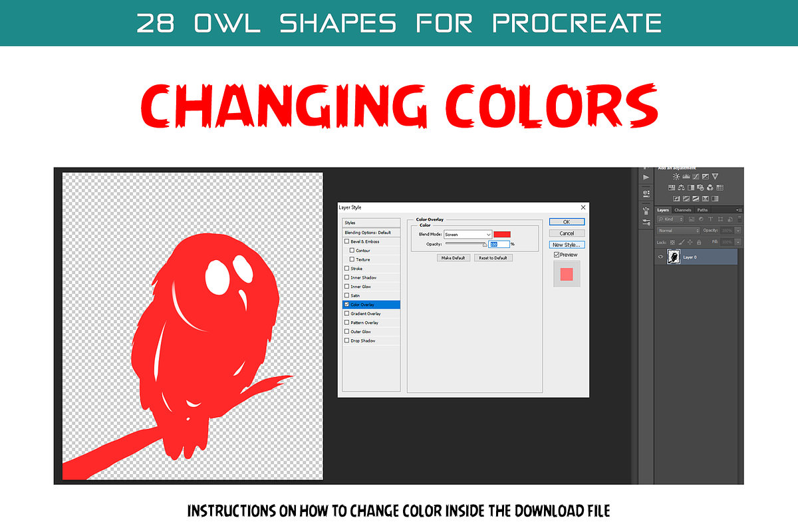This screenshot has width=798, height=532.
Task: Check the Contour option
Action: click(352, 251)
